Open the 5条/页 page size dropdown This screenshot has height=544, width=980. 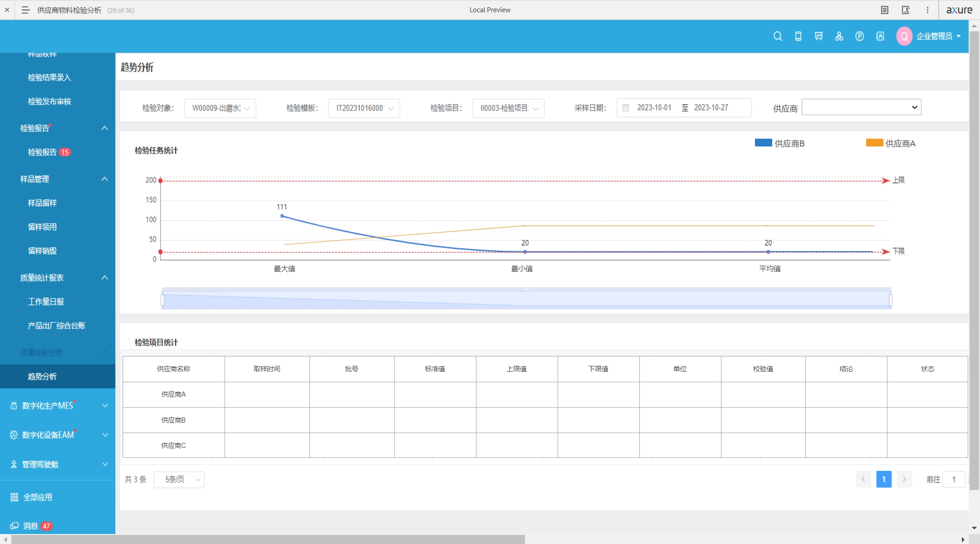pos(179,480)
